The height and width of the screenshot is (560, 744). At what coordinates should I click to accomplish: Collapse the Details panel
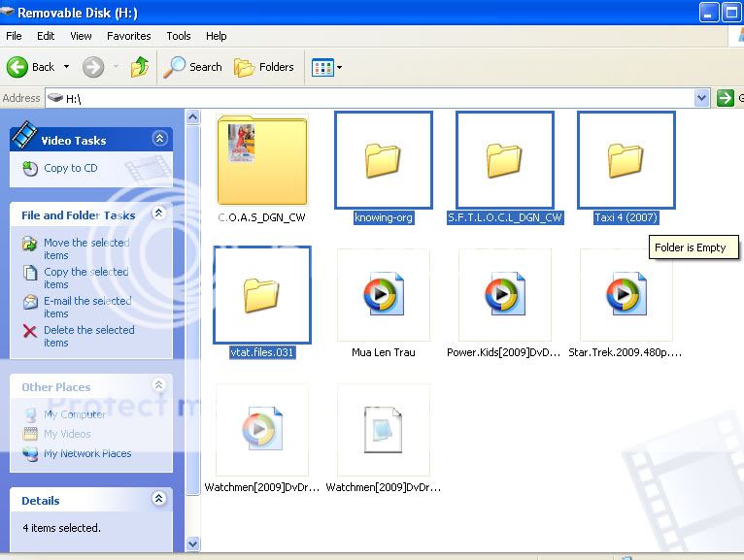point(159,500)
